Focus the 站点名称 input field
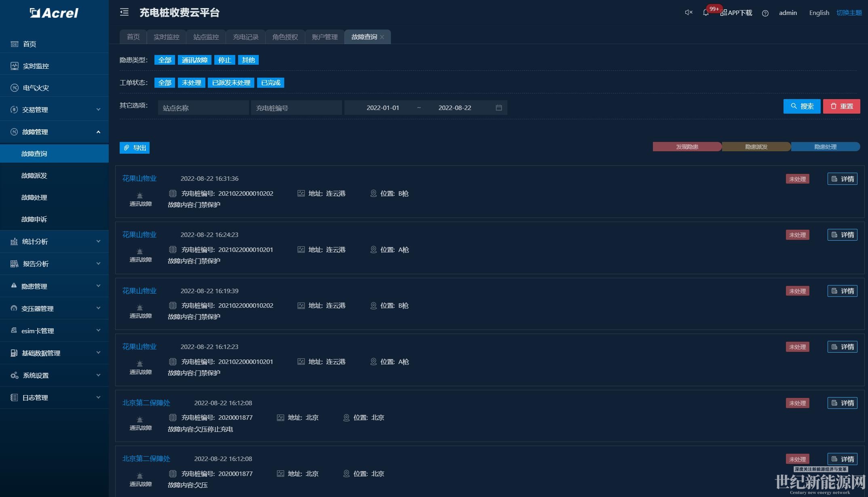868x497 pixels. (203, 108)
